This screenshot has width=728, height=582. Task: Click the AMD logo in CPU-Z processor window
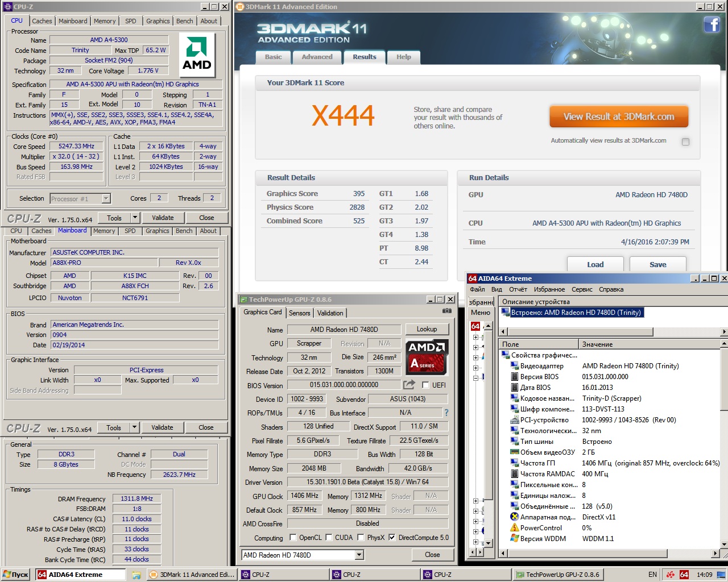[197, 56]
